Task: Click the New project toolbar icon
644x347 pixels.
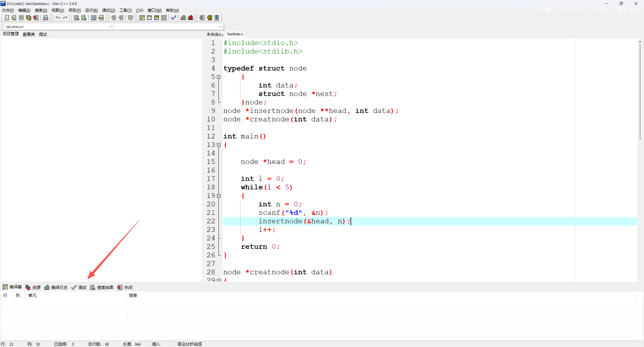Action: tap(202, 18)
